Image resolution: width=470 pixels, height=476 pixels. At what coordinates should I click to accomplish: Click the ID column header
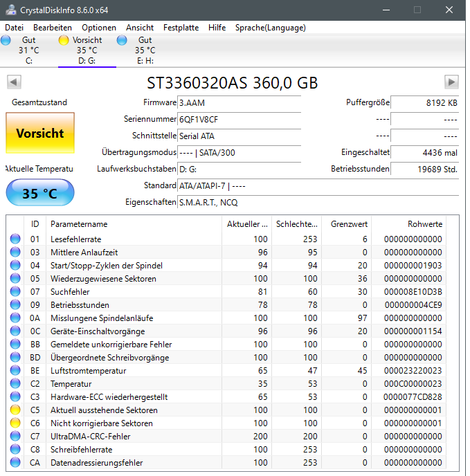35,224
